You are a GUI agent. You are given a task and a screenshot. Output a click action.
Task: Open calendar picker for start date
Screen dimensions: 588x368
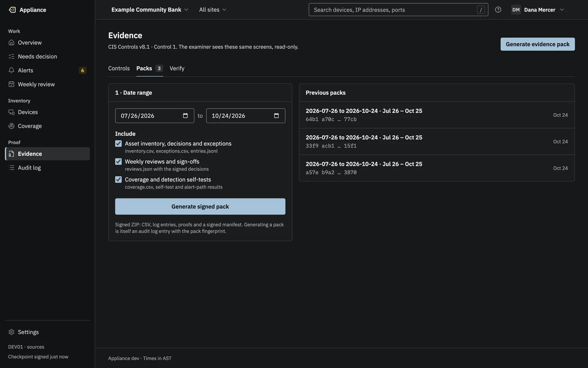click(x=185, y=116)
